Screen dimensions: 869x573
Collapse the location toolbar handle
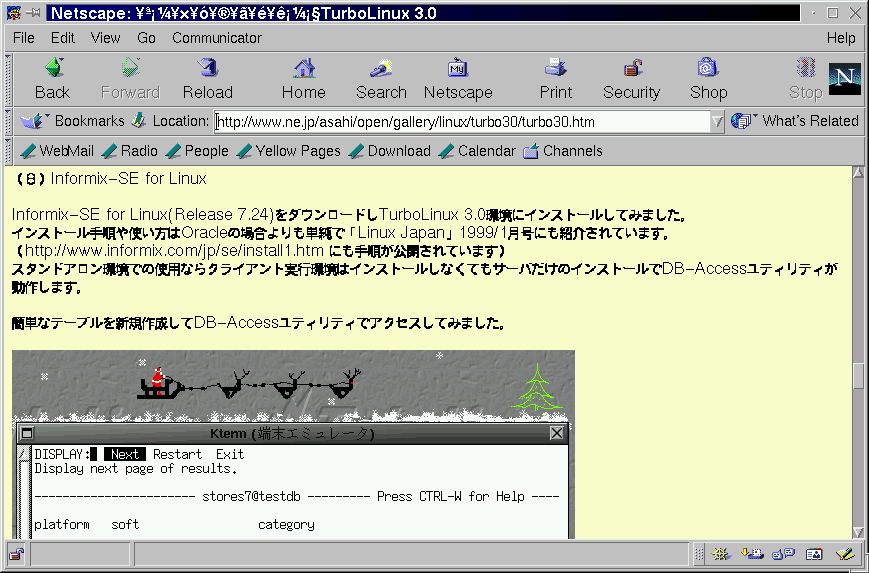coord(8,122)
